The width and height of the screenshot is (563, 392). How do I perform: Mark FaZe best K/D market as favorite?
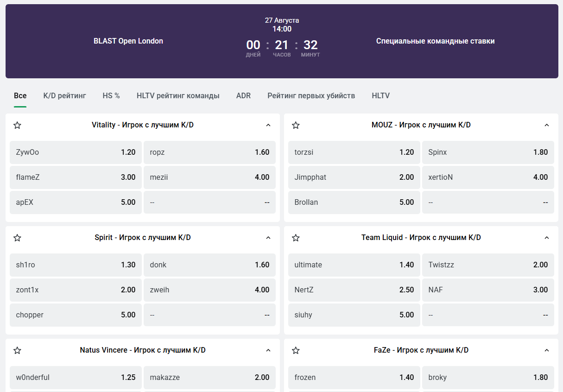tap(296, 350)
